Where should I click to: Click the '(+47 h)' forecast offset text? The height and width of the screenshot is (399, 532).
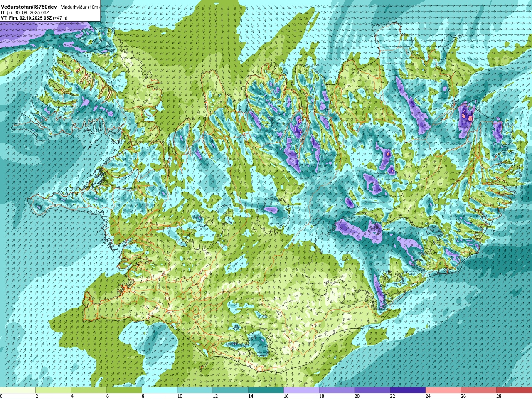(x=60, y=18)
